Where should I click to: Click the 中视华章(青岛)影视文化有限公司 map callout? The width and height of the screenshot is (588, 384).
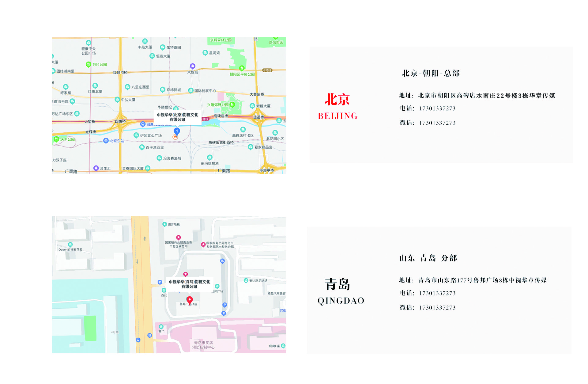click(x=190, y=284)
